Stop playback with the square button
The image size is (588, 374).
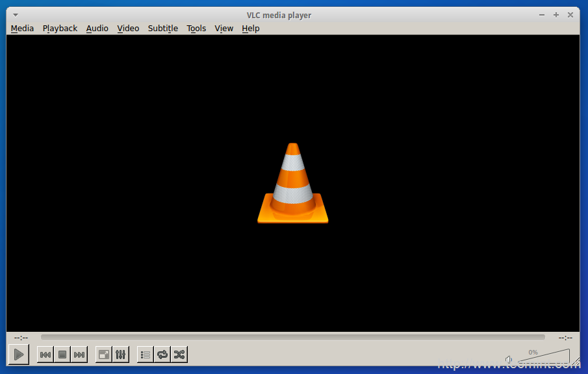[x=62, y=355]
